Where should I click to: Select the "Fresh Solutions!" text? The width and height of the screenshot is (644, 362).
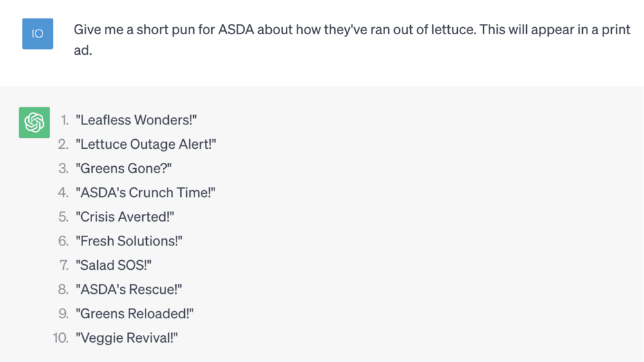click(129, 241)
